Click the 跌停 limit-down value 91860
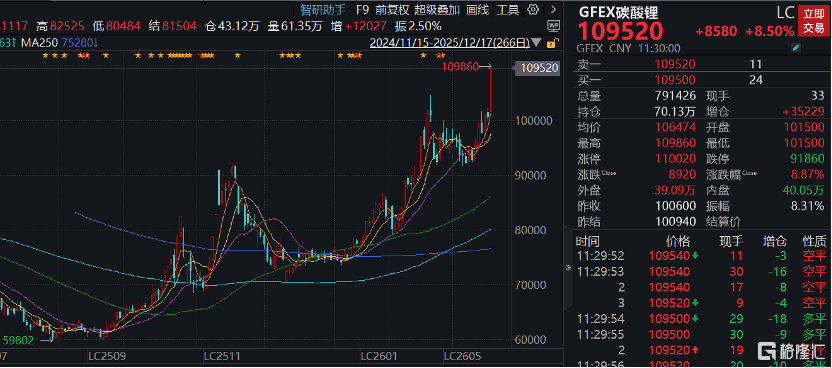The image size is (832, 368). click(807, 159)
